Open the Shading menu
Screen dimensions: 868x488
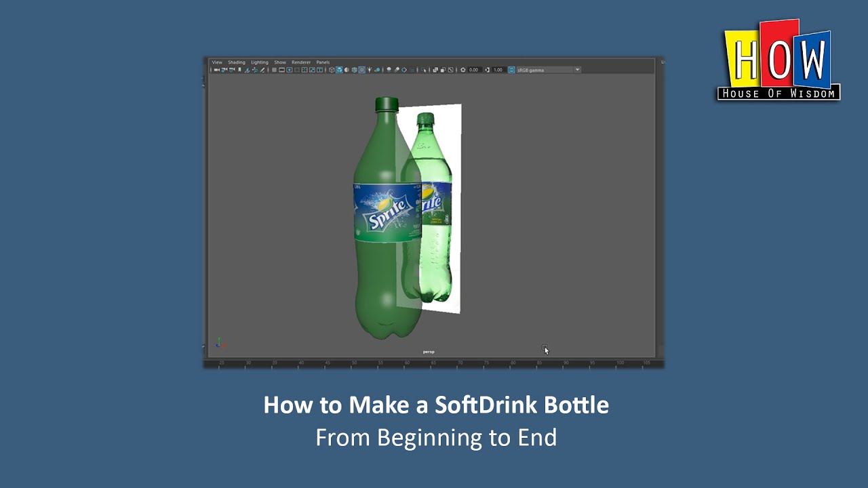(237, 62)
